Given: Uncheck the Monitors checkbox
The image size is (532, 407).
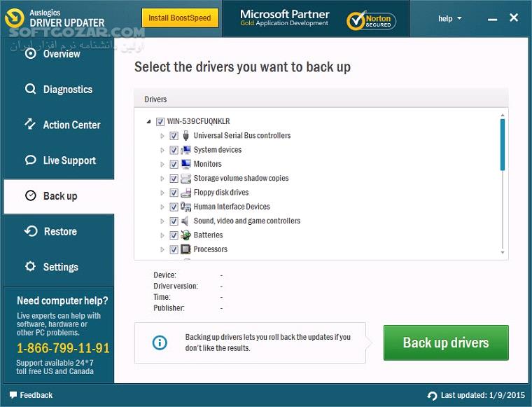Looking at the screenshot, I should [174, 165].
